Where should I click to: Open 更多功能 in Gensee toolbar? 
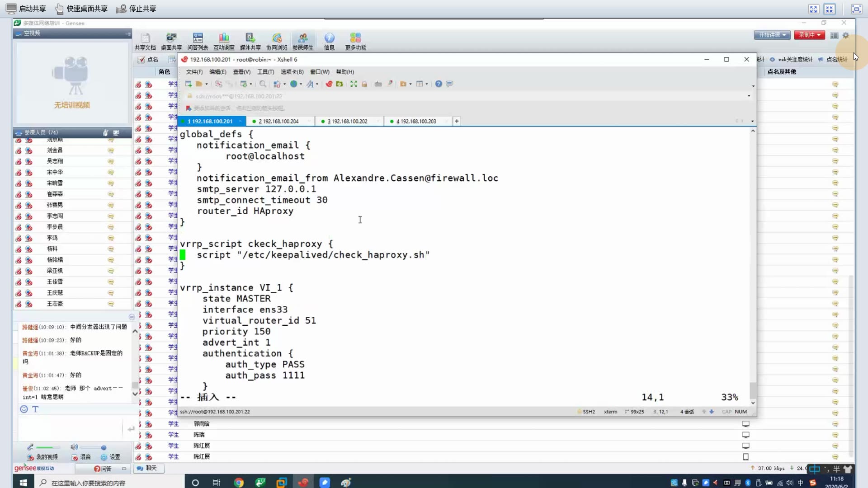(x=356, y=42)
